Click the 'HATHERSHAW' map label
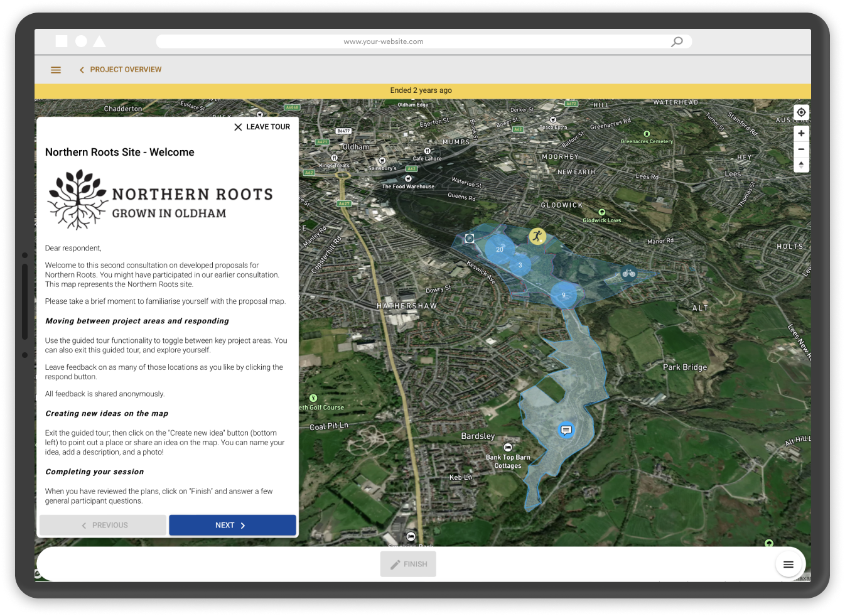Screen dimensions: 845x616 tap(407, 306)
